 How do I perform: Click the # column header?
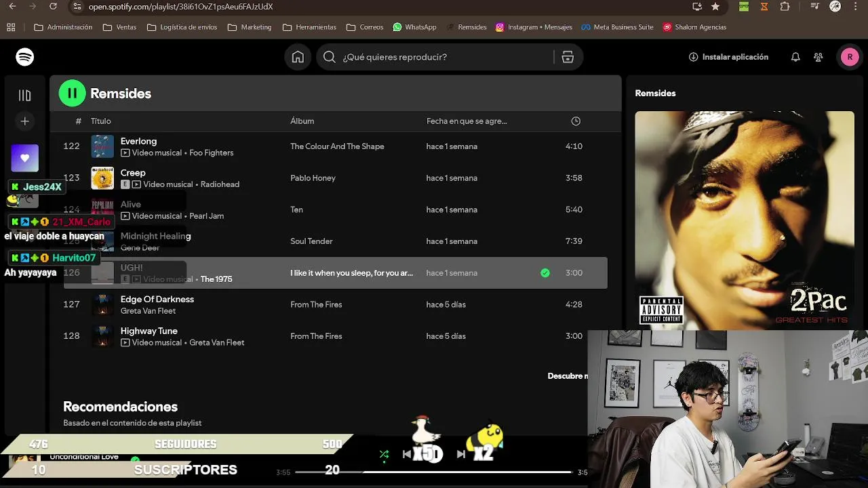78,121
